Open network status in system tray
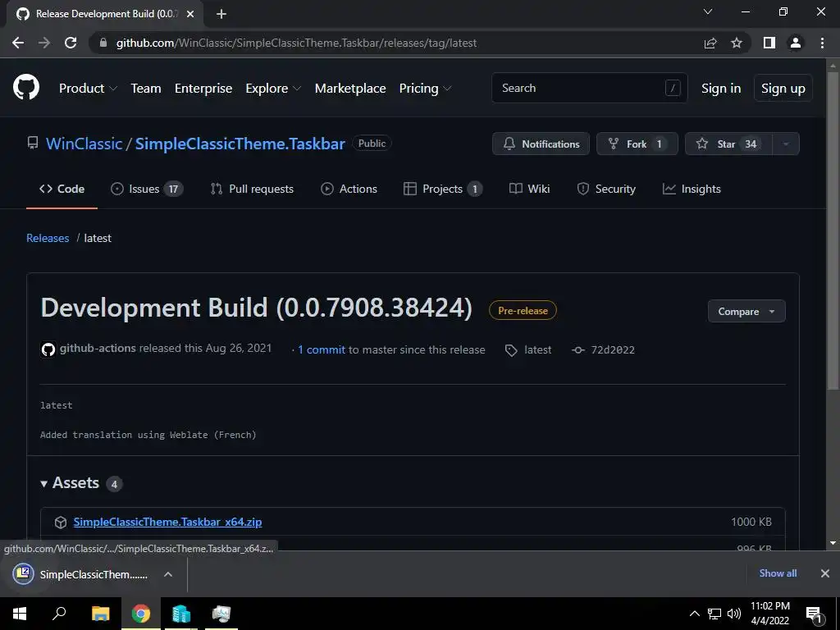The image size is (840, 630). [x=714, y=614]
